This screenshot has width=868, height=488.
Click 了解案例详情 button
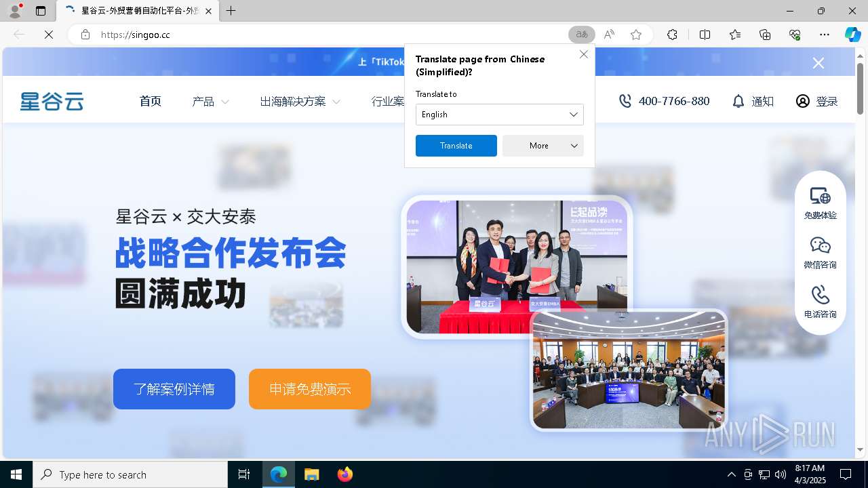(174, 389)
